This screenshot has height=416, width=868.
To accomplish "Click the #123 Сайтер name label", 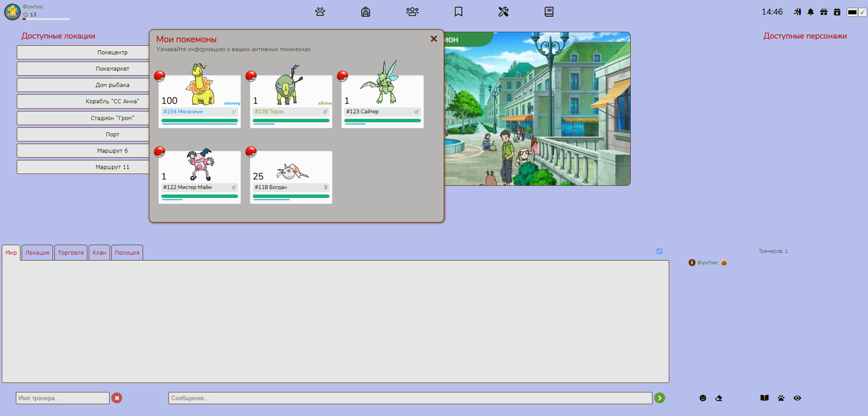I will 362,111.
